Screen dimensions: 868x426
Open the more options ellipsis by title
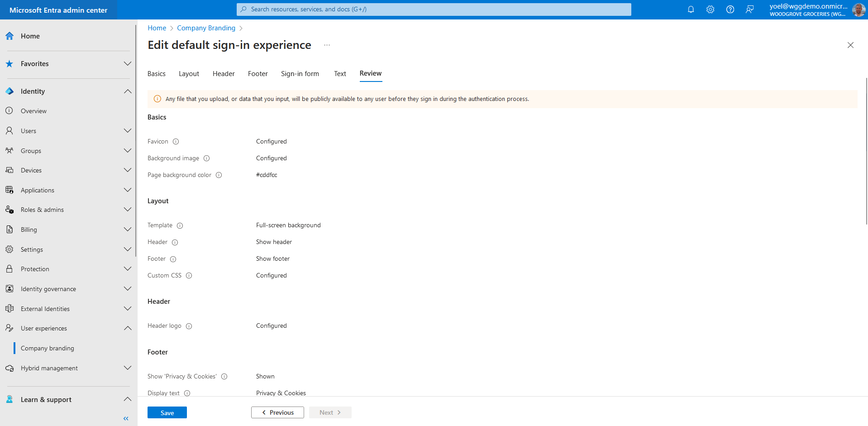click(327, 45)
